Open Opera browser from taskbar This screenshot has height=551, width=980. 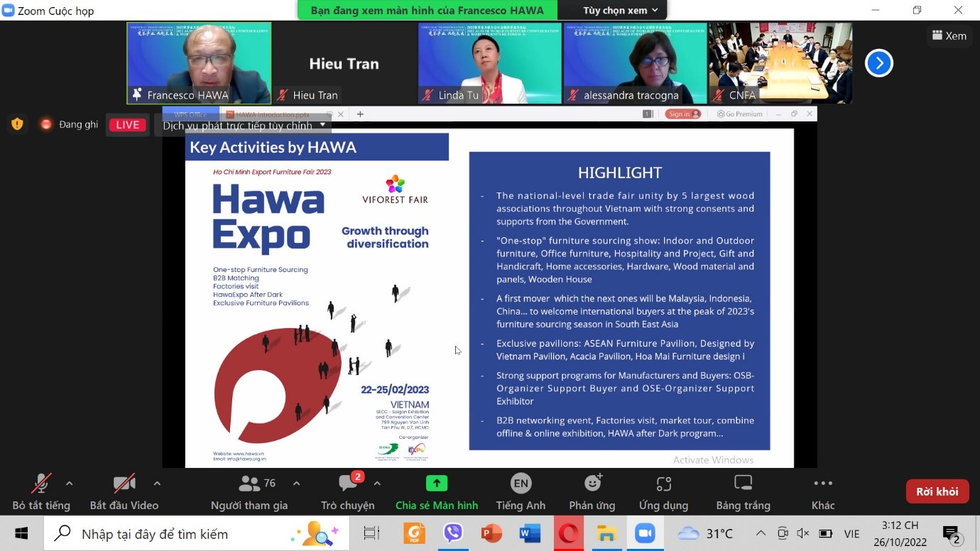[568, 533]
